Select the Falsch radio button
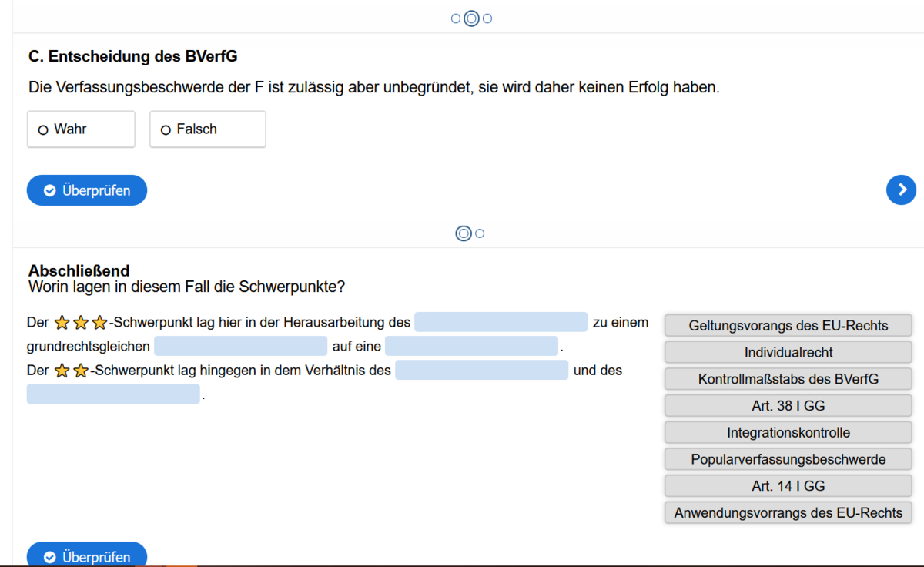Image resolution: width=924 pixels, height=567 pixels. pos(166,129)
